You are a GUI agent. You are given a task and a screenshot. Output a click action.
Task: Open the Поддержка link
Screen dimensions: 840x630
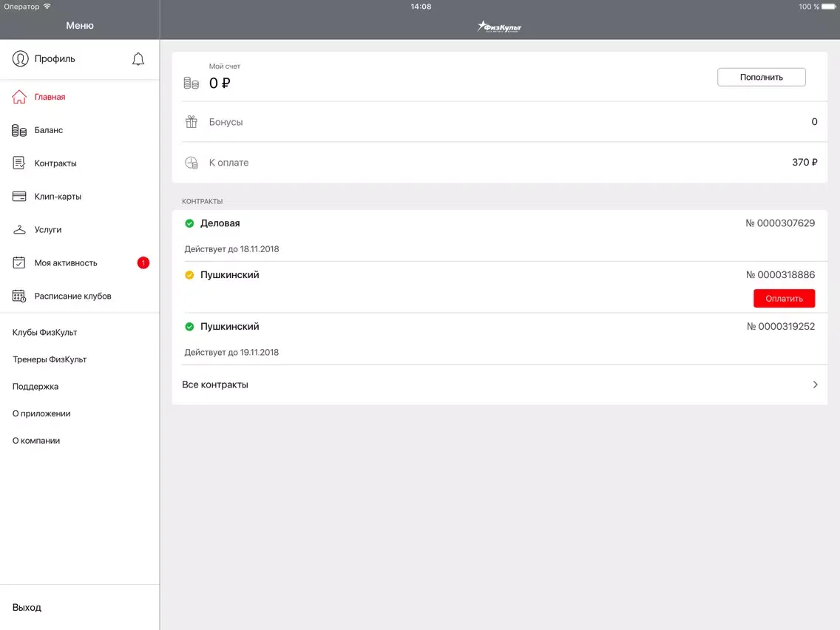pyautogui.click(x=35, y=386)
